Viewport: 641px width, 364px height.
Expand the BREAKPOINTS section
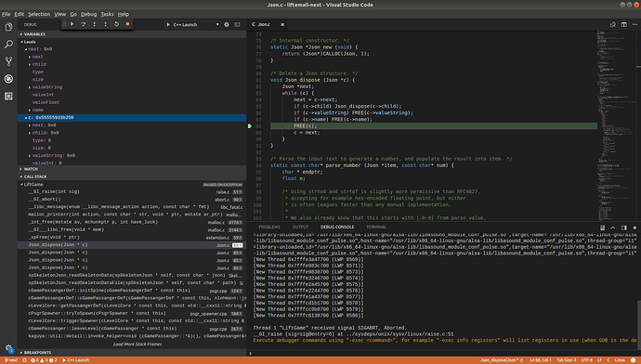(132, 352)
